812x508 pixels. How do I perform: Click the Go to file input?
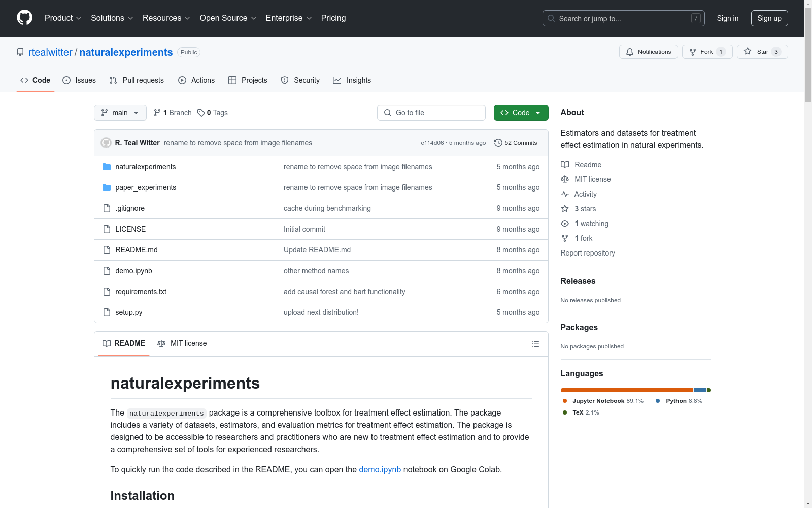point(431,113)
